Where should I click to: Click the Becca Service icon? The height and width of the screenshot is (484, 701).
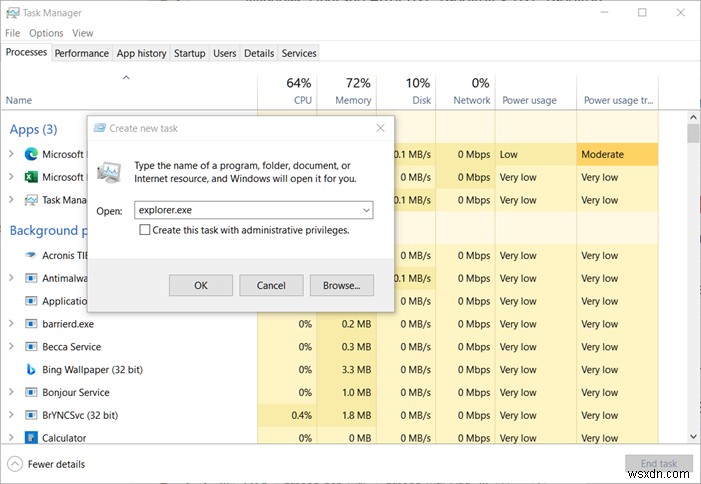click(31, 346)
